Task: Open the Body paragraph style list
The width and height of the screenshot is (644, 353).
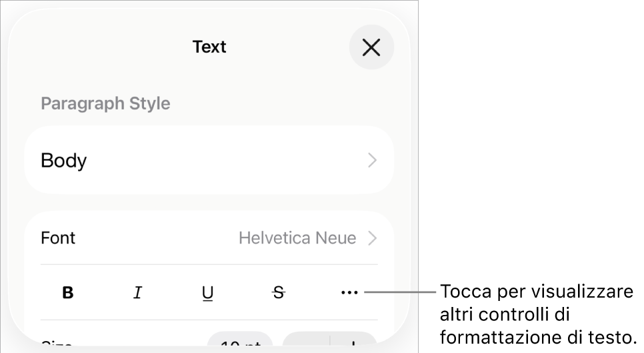Action: pos(209,160)
